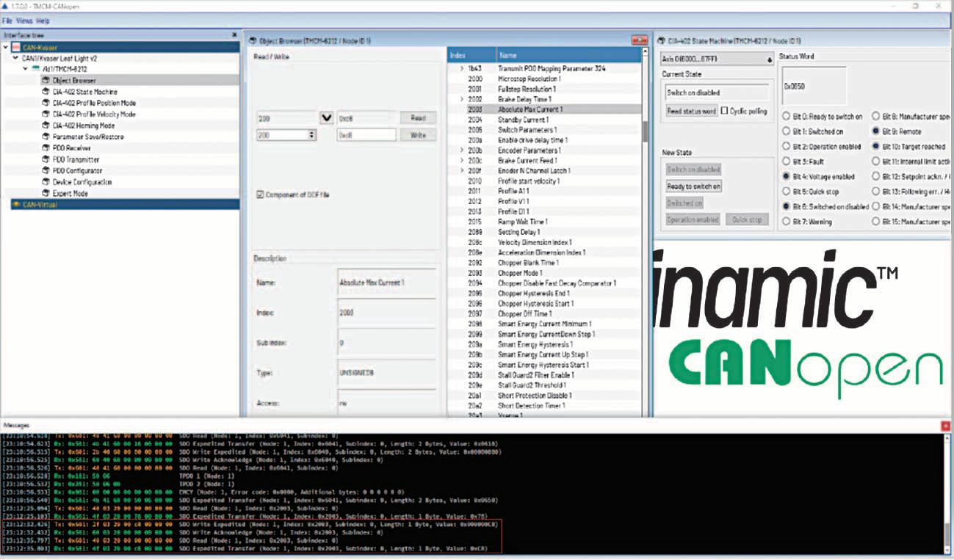Click the CiA-402 State Machine title icon
The width and height of the screenshot is (954, 560).
pos(660,40)
